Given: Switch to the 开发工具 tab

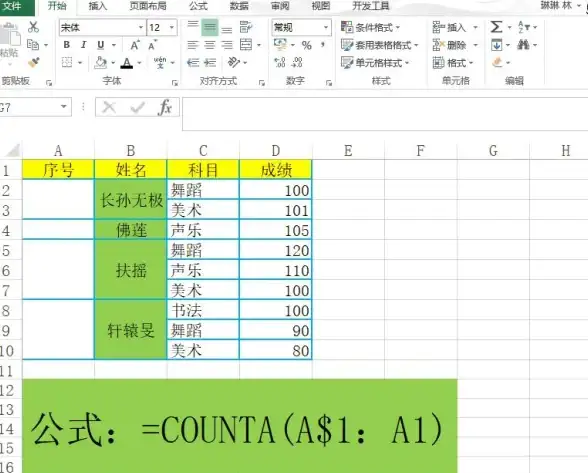Looking at the screenshot, I should (370, 6).
